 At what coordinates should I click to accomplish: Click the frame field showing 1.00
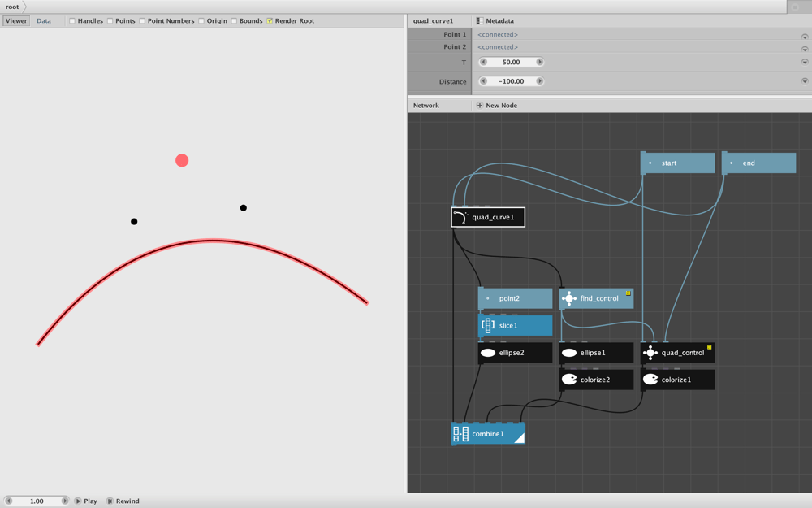click(x=37, y=501)
